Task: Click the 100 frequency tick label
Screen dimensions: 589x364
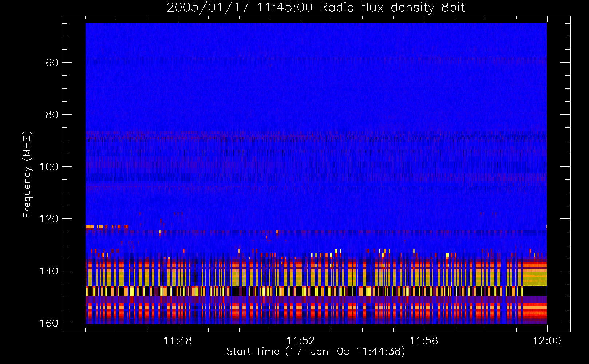Action: 49,167
